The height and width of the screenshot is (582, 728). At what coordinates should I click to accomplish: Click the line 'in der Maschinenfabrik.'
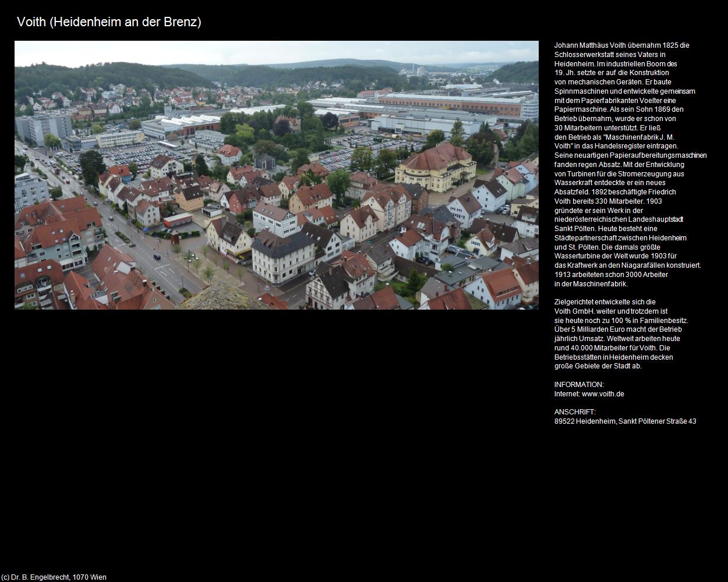point(591,284)
